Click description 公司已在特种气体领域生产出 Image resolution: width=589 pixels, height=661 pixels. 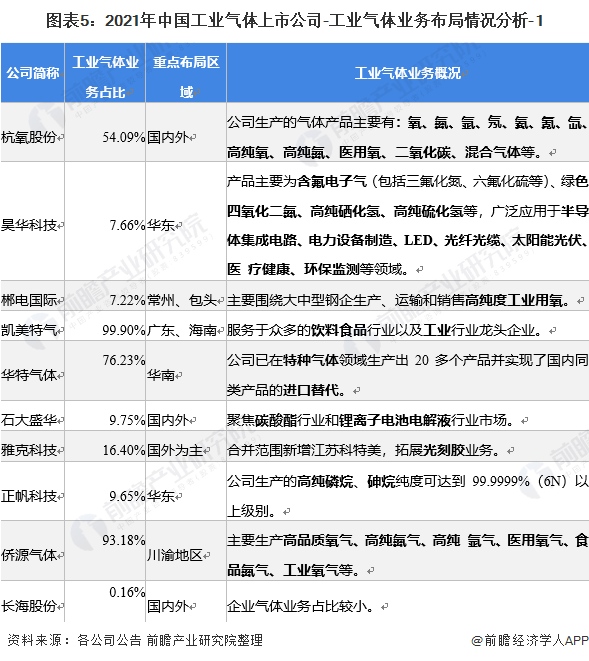coord(407,375)
